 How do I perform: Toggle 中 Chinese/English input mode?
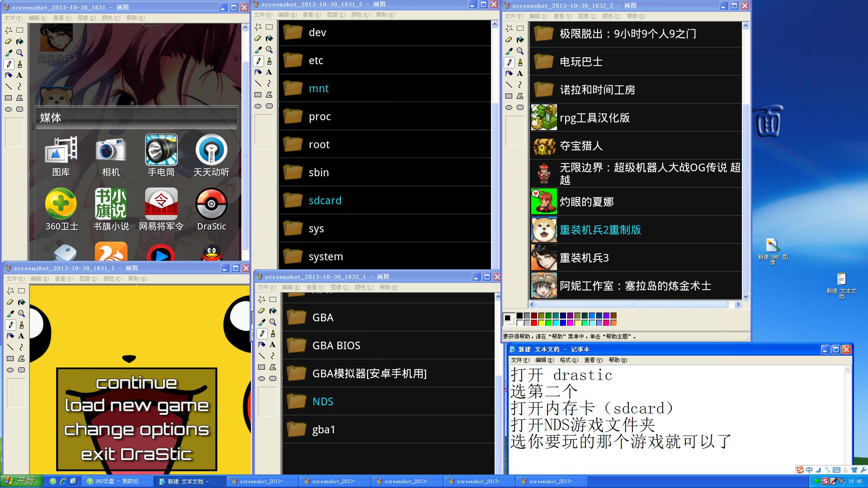(x=809, y=470)
